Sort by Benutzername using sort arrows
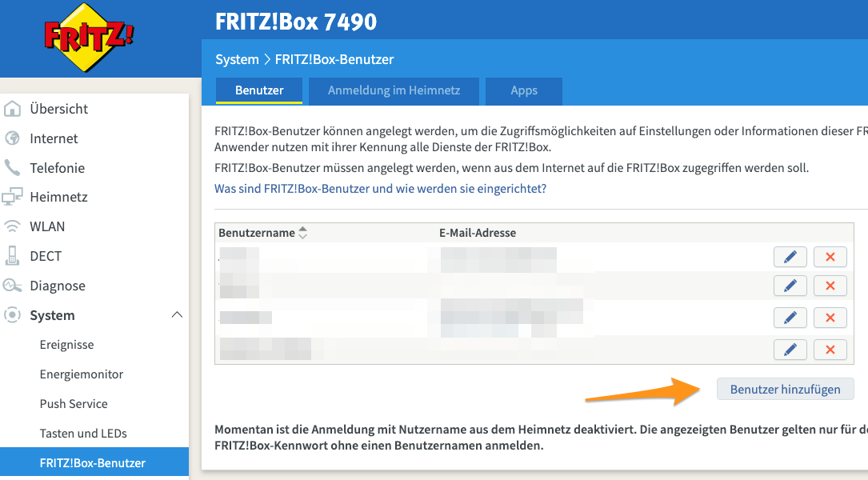This screenshot has width=868, height=480. 303,233
